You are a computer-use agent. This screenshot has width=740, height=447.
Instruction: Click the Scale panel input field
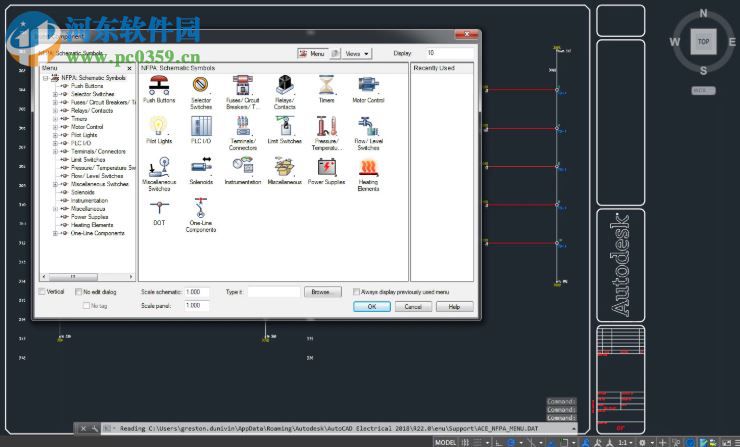tap(196, 305)
